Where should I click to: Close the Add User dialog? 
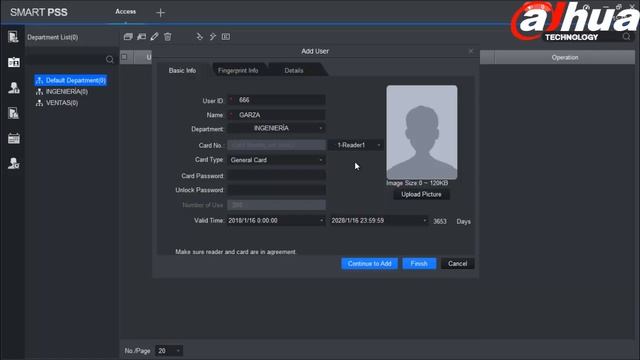(471, 51)
